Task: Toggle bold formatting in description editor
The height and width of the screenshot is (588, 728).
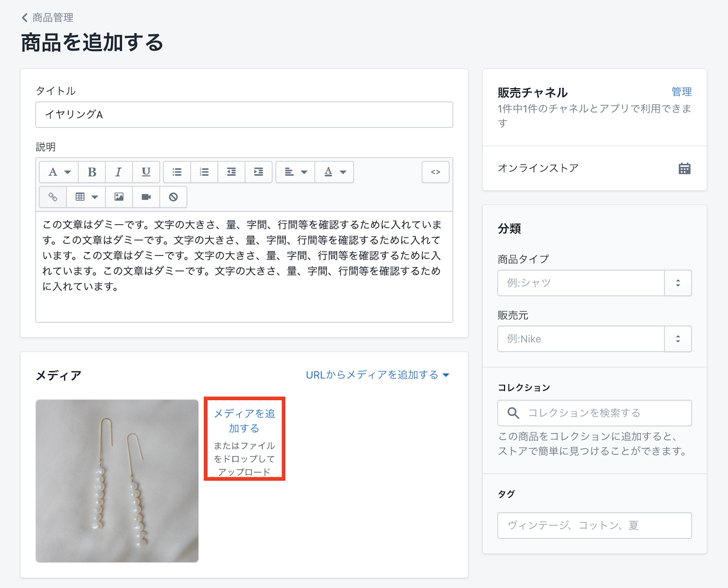Action: pos(92,172)
